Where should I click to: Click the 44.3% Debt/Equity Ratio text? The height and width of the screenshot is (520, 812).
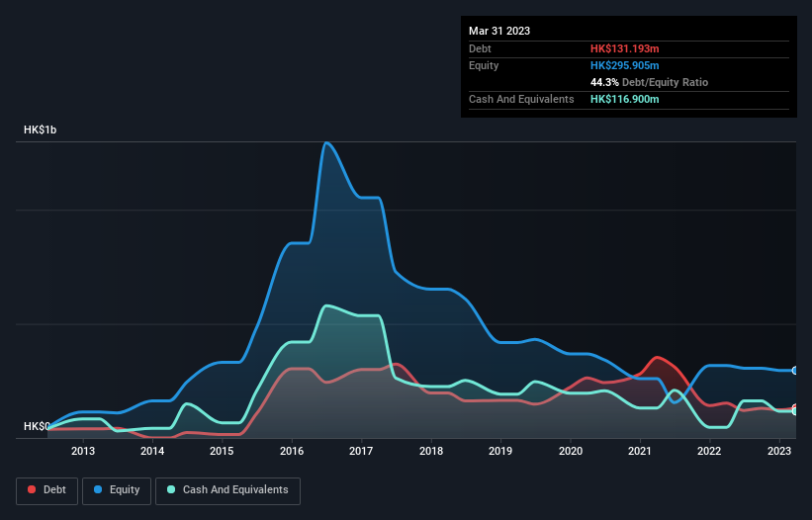pos(649,82)
